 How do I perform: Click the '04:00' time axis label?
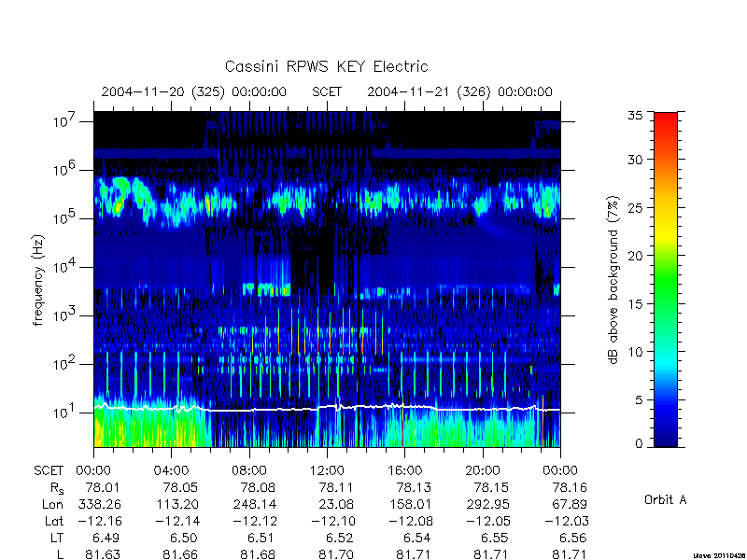(x=171, y=470)
